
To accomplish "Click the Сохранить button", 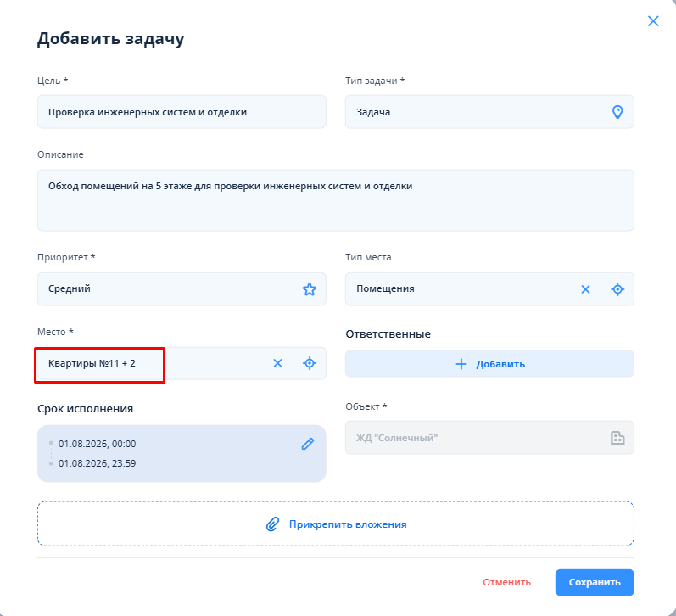I will (595, 582).
